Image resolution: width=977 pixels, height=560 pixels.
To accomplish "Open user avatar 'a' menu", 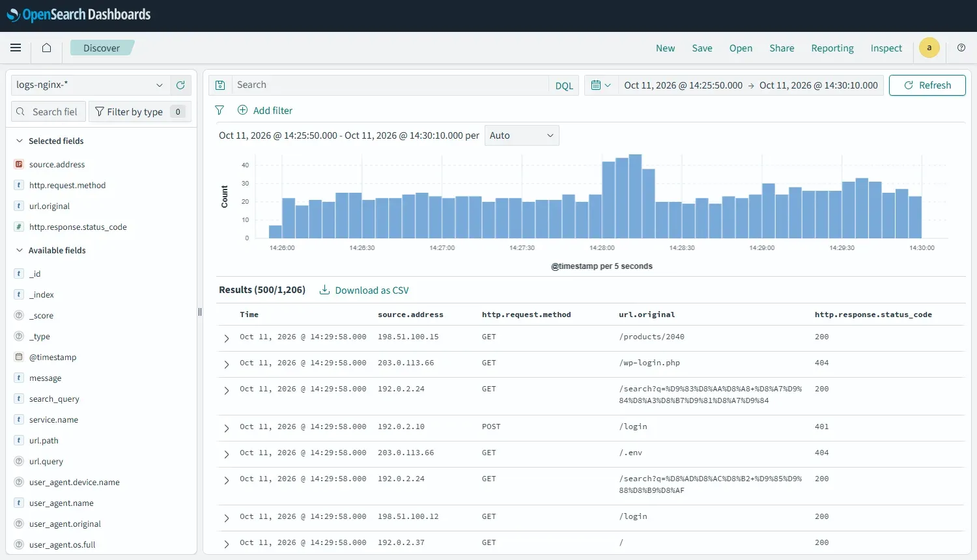I will (x=929, y=48).
